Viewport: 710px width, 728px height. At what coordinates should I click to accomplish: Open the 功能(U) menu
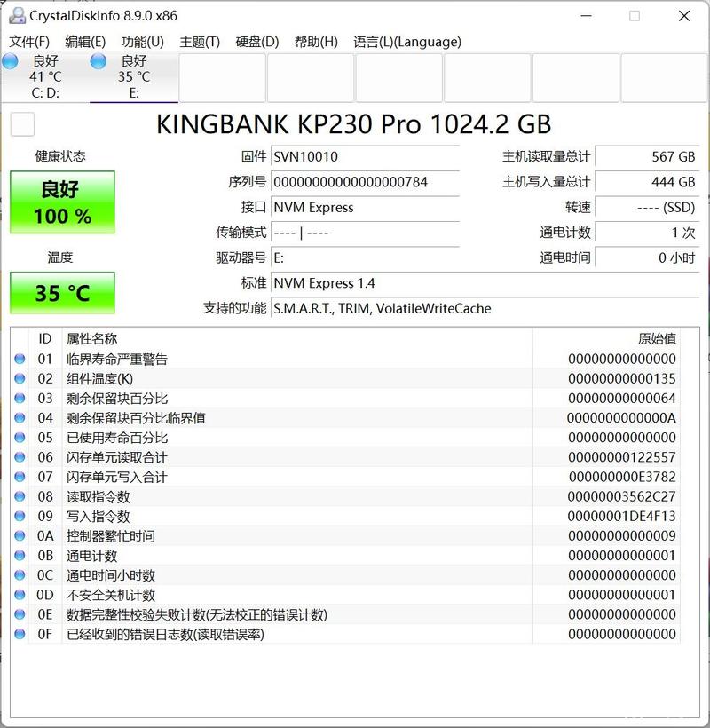pos(143,42)
